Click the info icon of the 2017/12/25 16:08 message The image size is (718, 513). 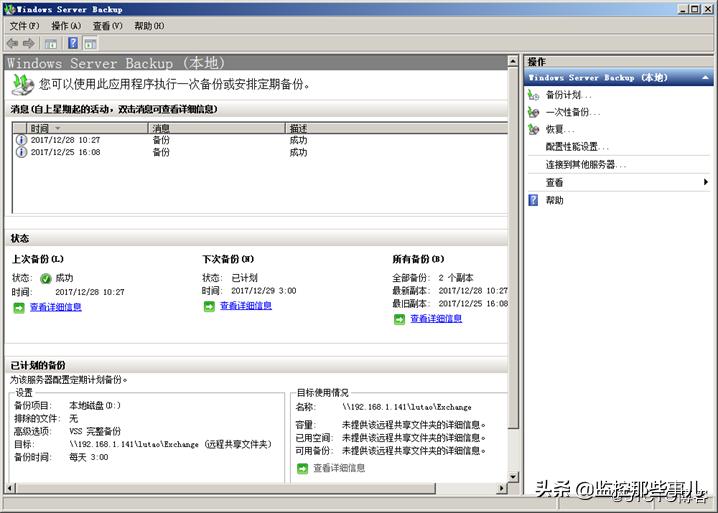click(21, 152)
